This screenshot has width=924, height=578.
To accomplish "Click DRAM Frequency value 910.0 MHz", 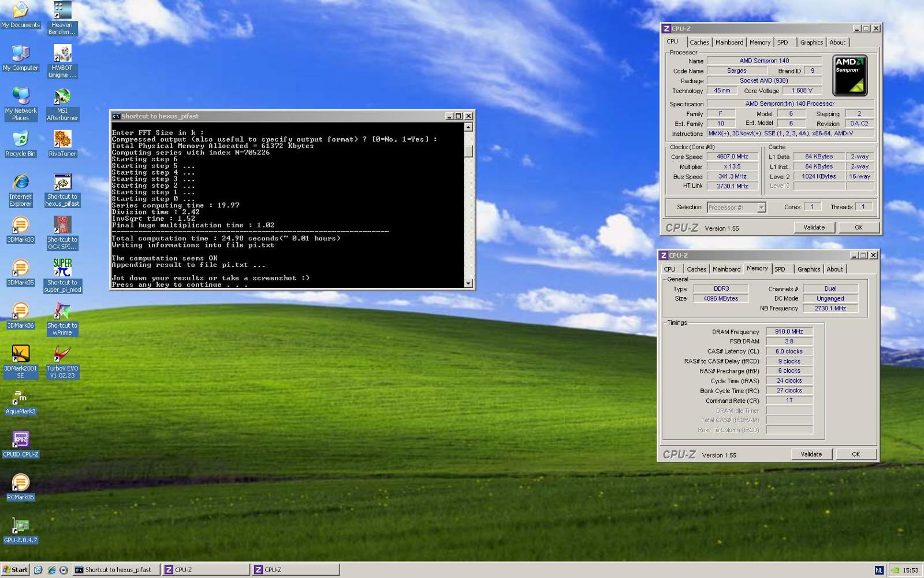I will pyautogui.click(x=789, y=332).
